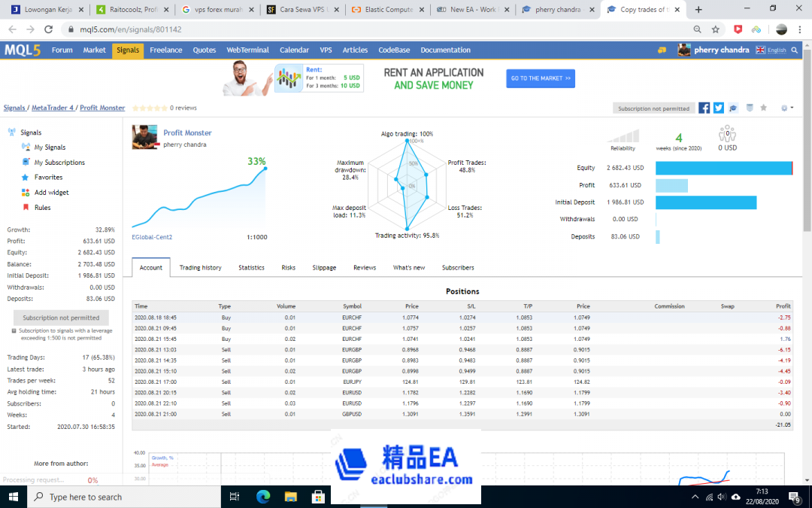Open the gear settings dropdown

786,108
